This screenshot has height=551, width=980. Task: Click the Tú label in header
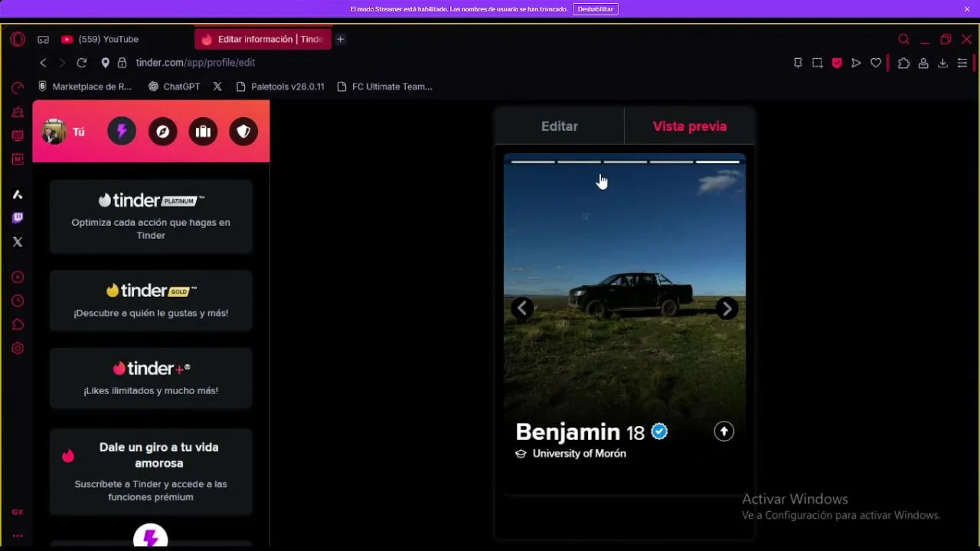pyautogui.click(x=78, y=132)
